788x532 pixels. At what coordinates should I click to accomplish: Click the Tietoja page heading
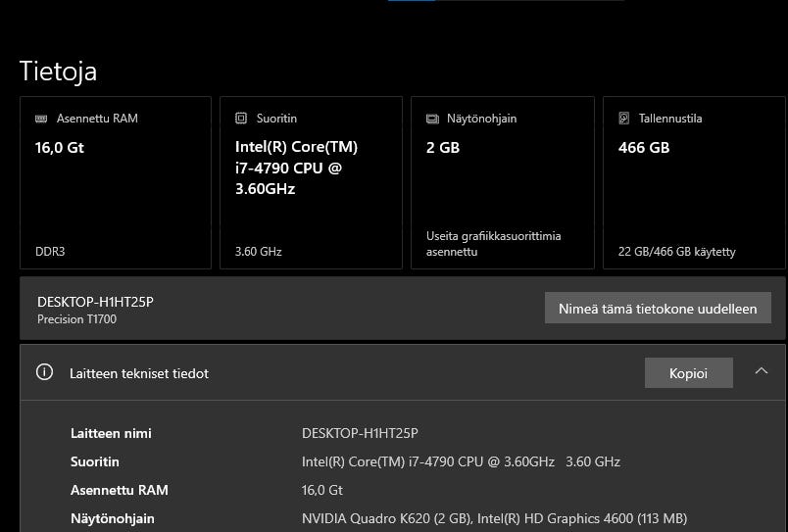pyautogui.click(x=58, y=71)
